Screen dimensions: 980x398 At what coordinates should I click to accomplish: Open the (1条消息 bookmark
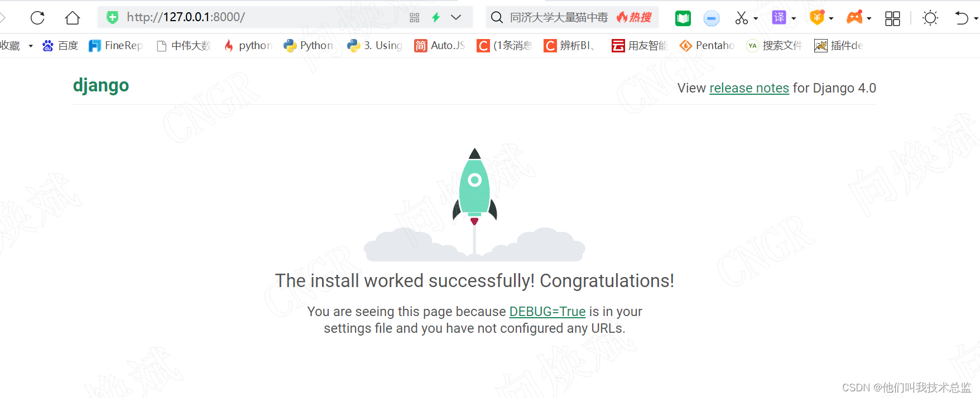505,46
